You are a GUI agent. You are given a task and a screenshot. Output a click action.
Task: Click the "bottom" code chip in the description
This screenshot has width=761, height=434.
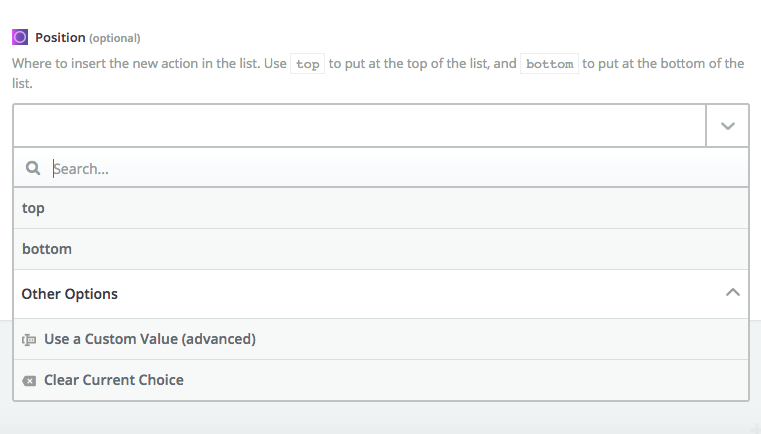[x=549, y=64]
